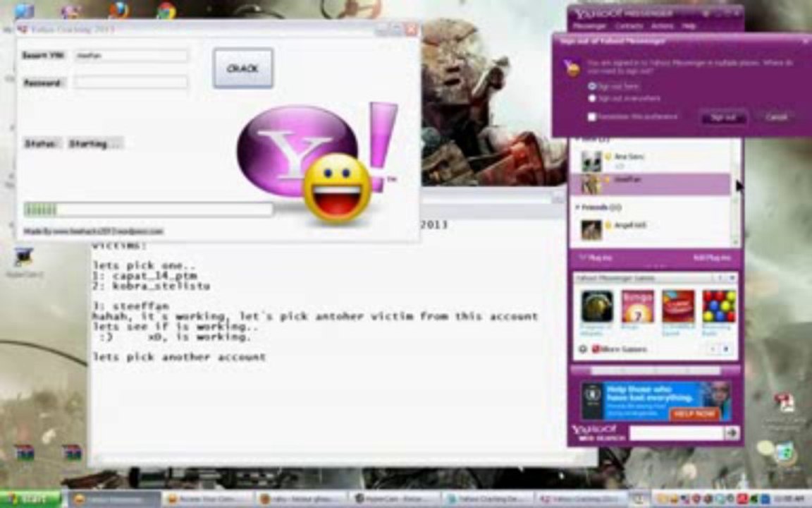
Task: Open the HyperCam desktop icon
Action: [x=23, y=258]
